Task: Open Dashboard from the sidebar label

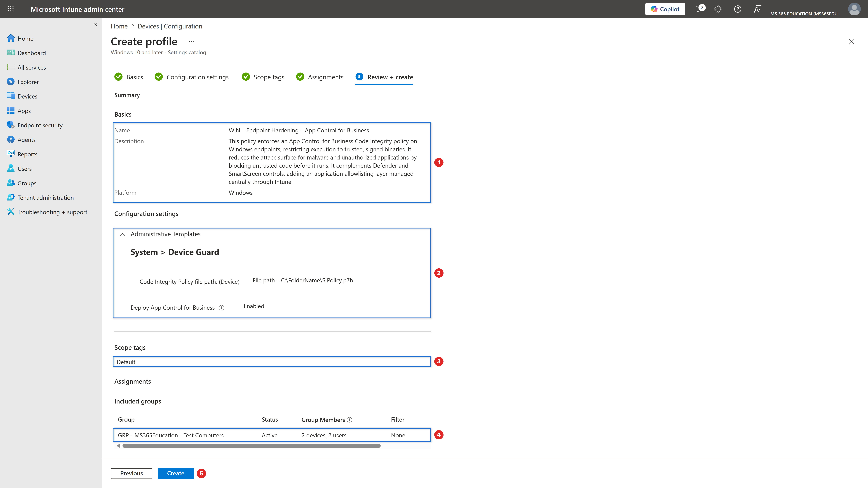Action: pos(32,53)
